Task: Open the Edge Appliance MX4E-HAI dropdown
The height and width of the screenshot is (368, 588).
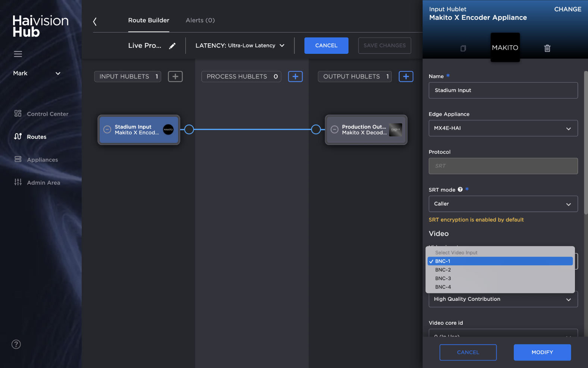Action: click(x=503, y=128)
